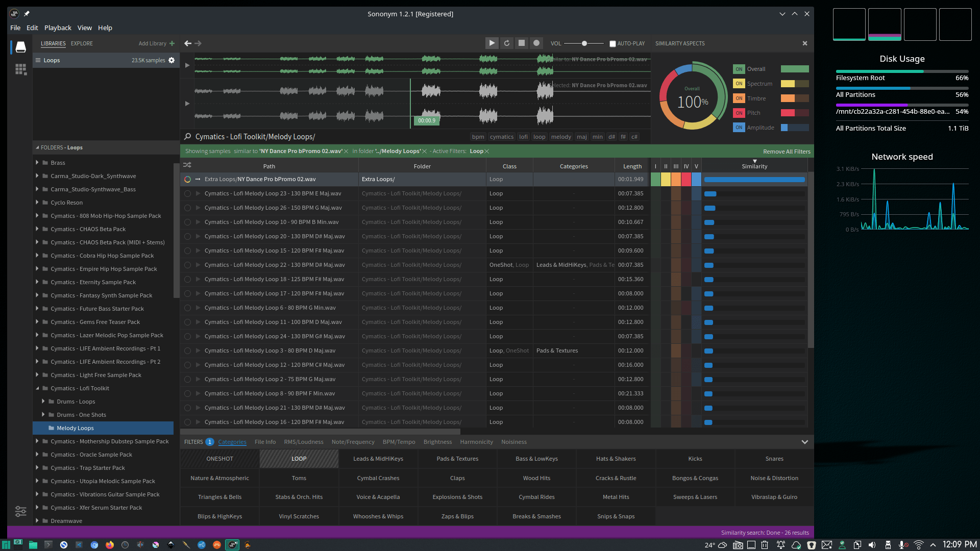Open the Playback menu

[x=58, y=28]
